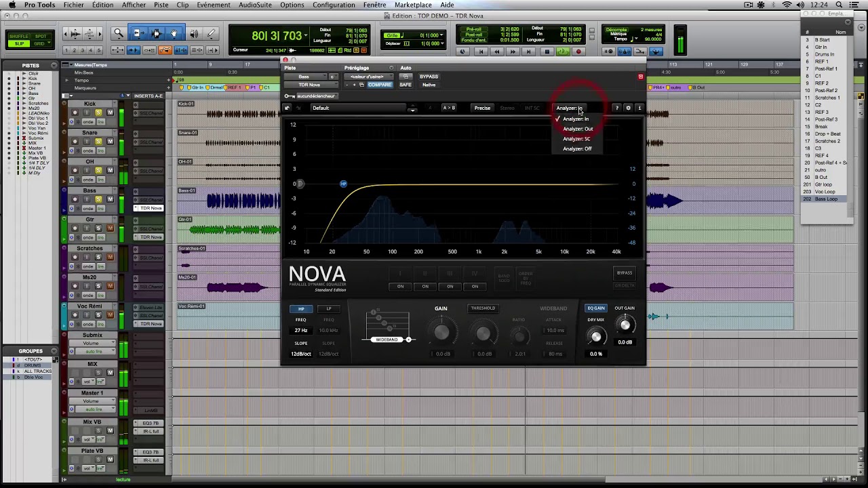Mute the Kick track
868x488 pixels.
110,113
